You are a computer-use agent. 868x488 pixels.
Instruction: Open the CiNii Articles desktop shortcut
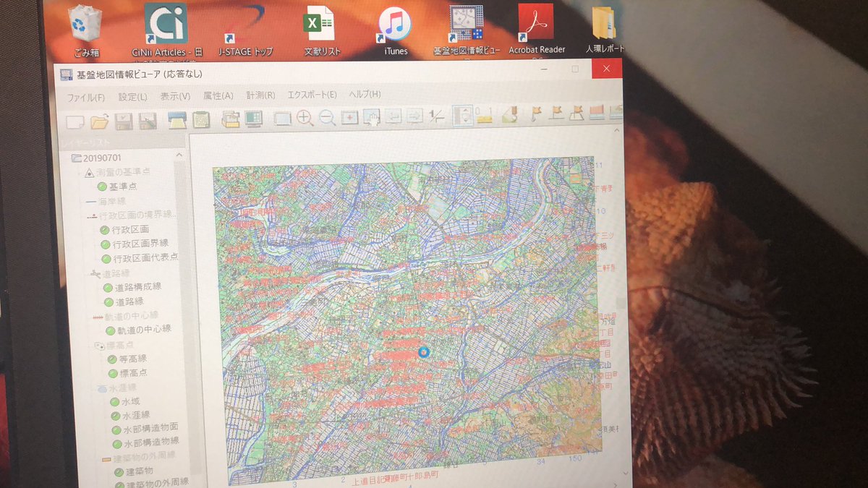[166, 30]
